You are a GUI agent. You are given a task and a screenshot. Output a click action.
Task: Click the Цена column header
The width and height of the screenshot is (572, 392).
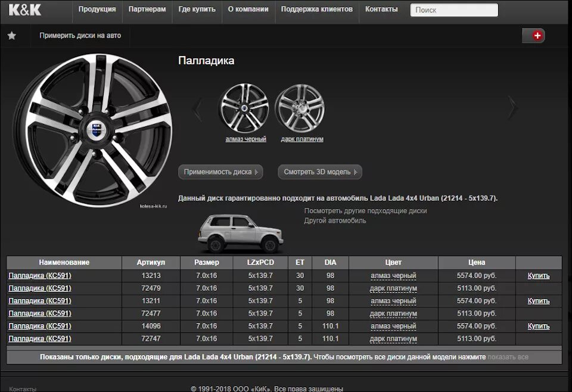(x=477, y=262)
